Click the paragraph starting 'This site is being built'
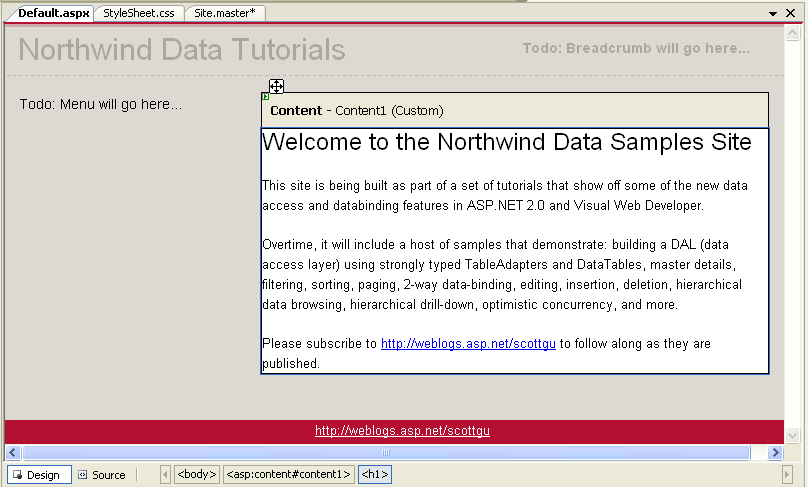This screenshot has width=808, height=487. tap(505, 195)
